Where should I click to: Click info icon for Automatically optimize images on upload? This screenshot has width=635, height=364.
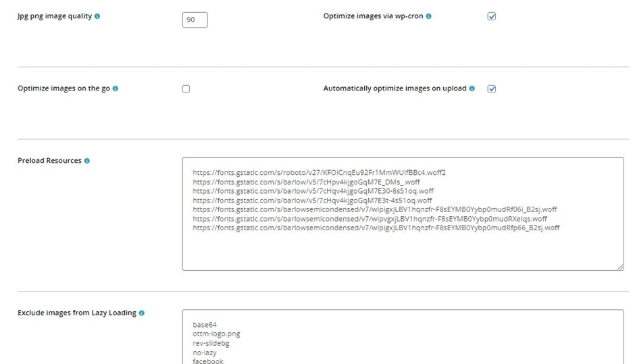pos(472,88)
